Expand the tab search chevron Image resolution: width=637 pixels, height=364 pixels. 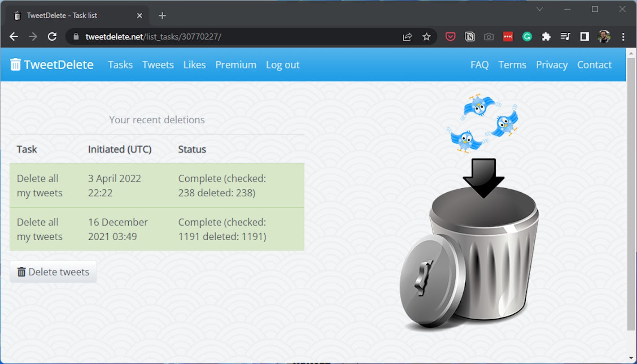(x=540, y=9)
